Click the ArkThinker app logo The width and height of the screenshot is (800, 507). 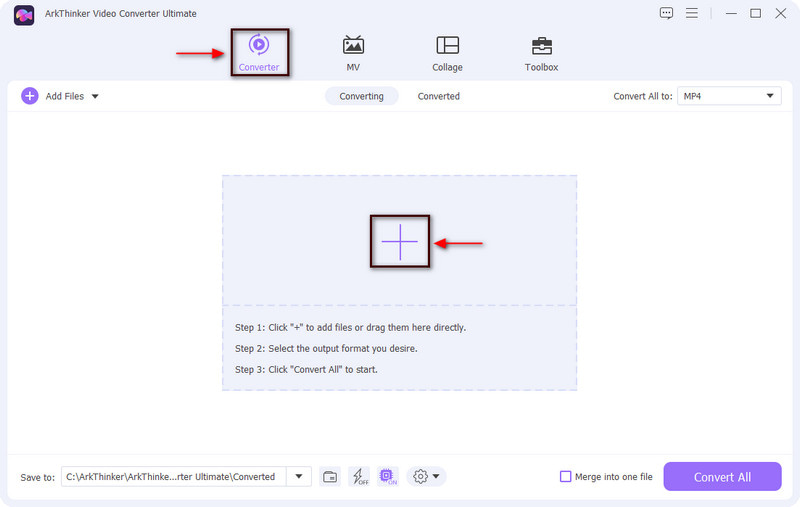pos(24,15)
